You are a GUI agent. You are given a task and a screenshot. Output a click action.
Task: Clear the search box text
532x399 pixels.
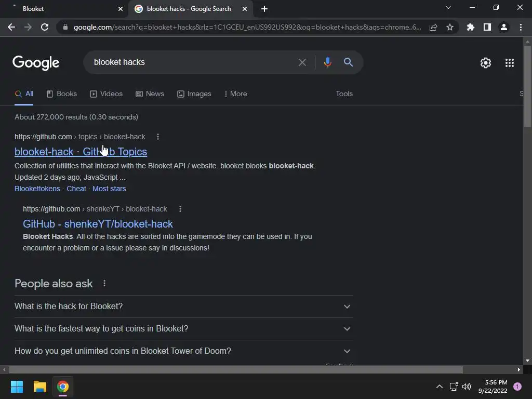[x=302, y=62]
